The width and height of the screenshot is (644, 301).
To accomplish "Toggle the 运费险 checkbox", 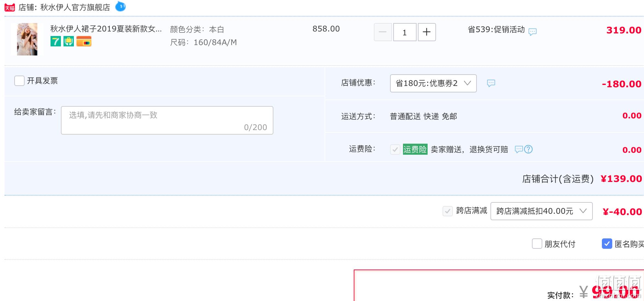I will coord(395,150).
